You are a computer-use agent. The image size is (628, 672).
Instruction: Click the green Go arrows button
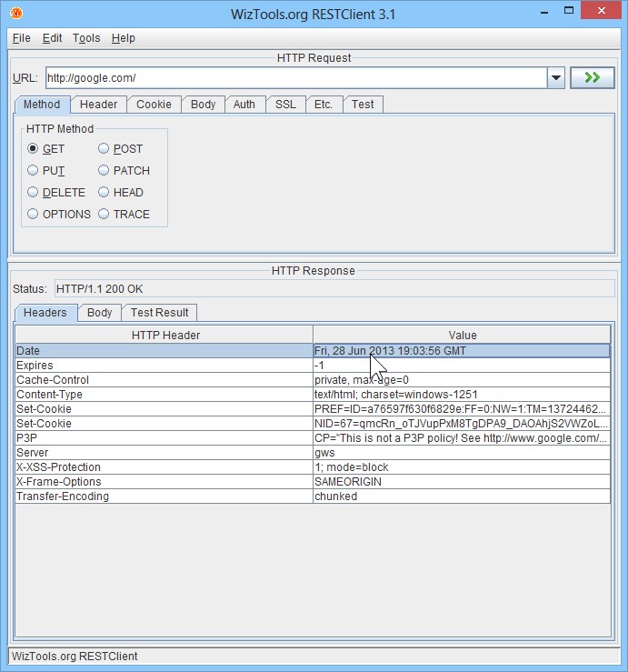593,78
